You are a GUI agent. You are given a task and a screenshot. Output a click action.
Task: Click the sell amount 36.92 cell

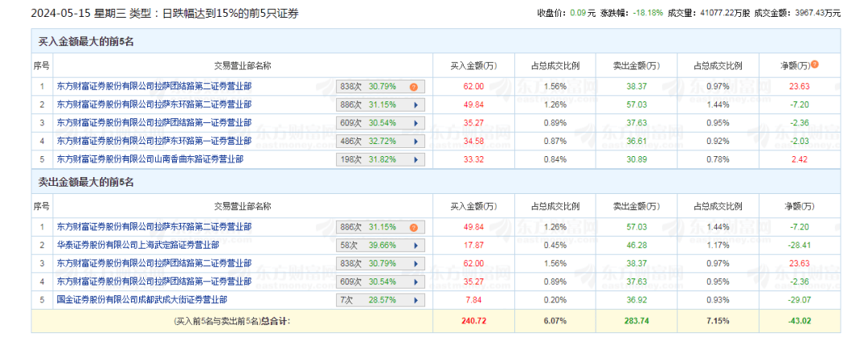[637, 300]
